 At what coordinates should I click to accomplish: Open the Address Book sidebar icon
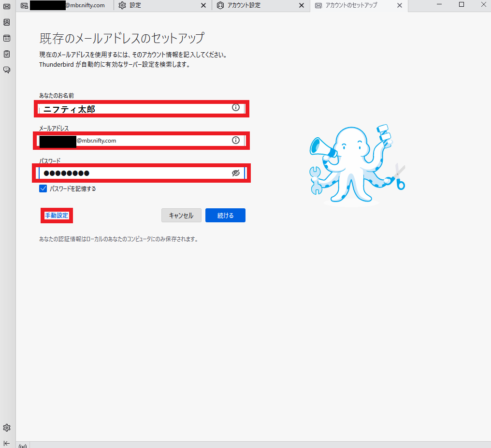pyautogui.click(x=7, y=22)
